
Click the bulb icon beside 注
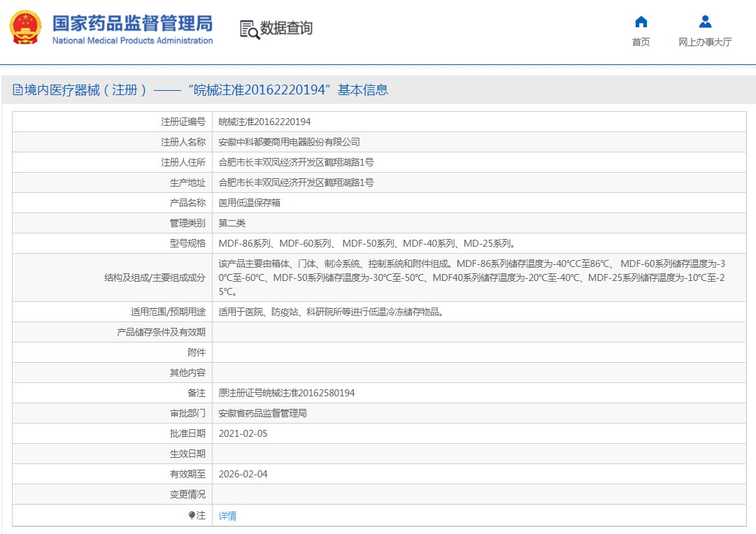pyautogui.click(x=192, y=515)
